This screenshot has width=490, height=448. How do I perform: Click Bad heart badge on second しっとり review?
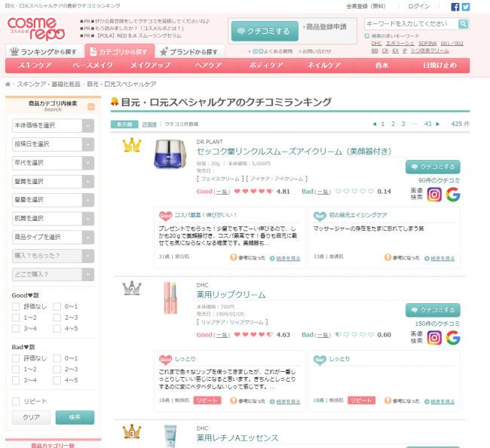tap(320, 359)
